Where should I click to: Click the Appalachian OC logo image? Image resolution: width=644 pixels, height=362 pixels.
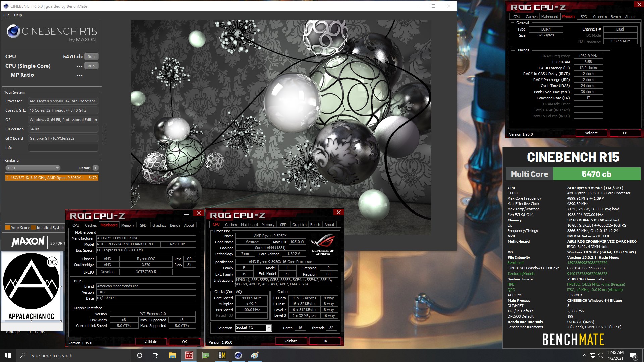[31, 287]
